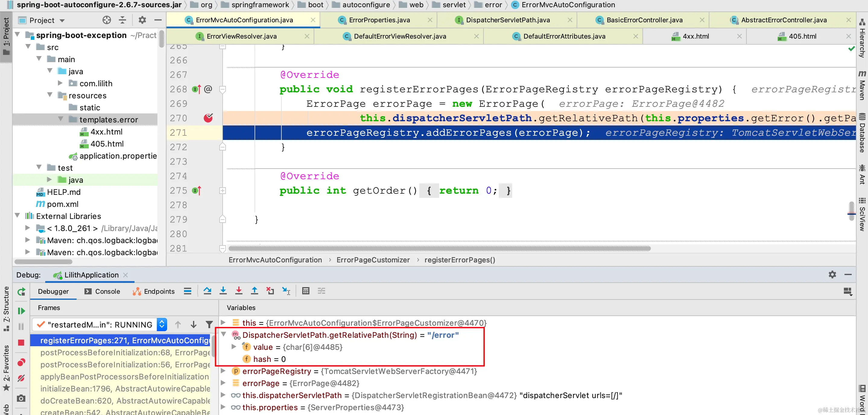Filter frames from libraries

[x=209, y=325]
